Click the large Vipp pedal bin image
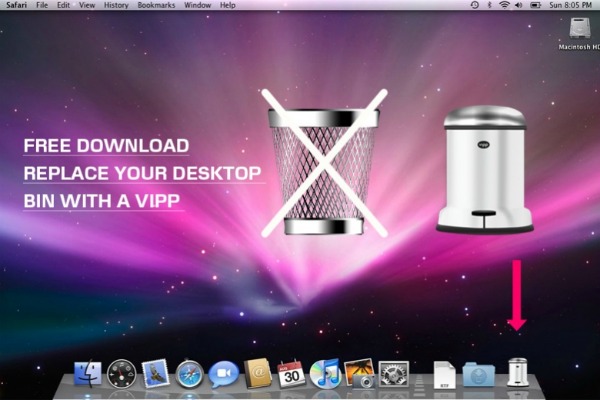The width and height of the screenshot is (600, 400). click(x=484, y=169)
